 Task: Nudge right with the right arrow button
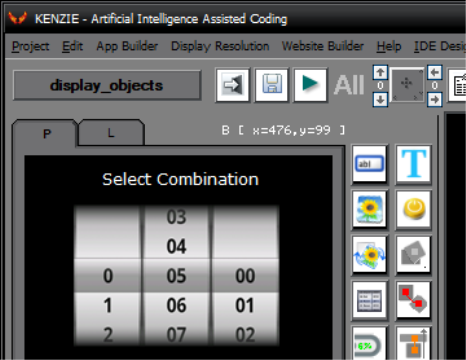click(434, 99)
